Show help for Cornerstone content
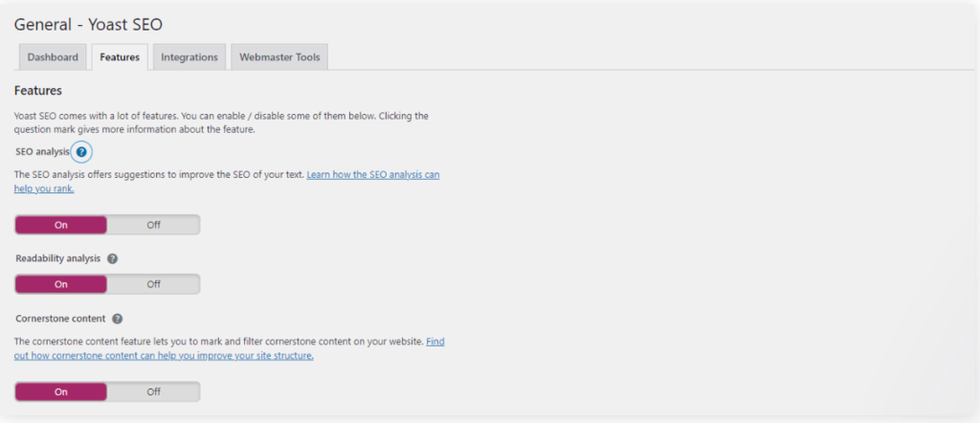This screenshot has height=423, width=980. (118, 319)
